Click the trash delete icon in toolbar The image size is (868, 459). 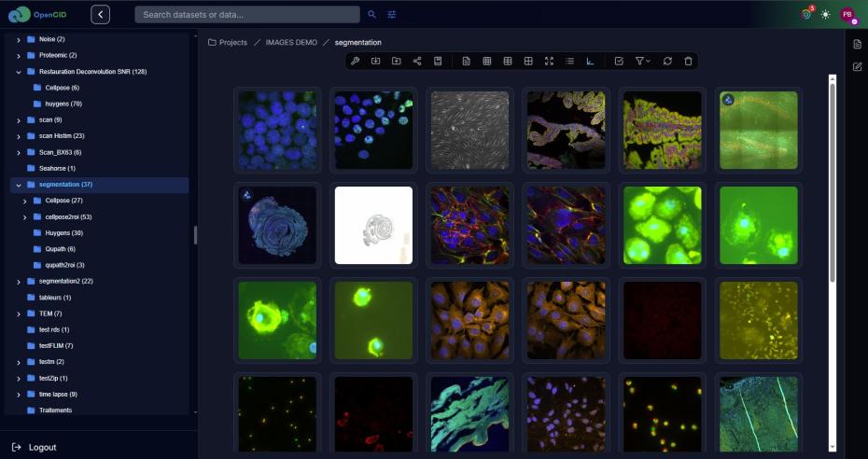tap(688, 61)
